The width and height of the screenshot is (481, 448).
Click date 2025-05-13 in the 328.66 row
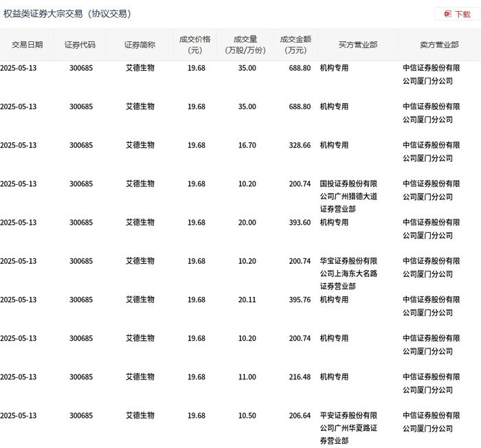pos(19,145)
